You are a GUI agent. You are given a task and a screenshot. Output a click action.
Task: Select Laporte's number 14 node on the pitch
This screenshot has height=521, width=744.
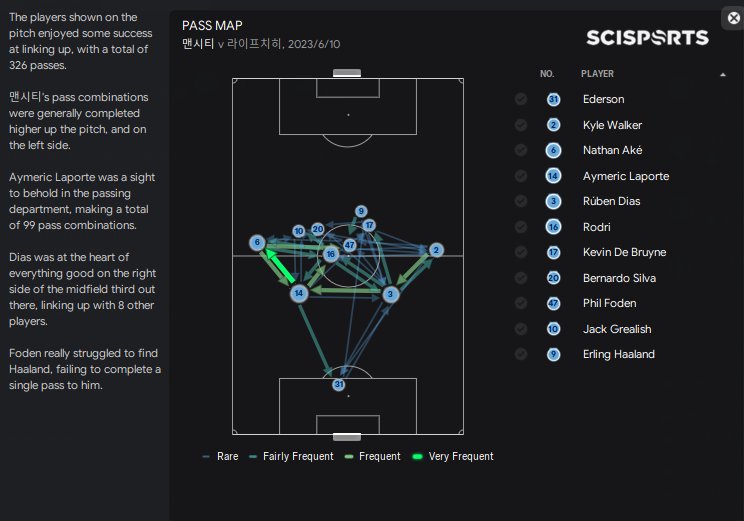pyautogui.click(x=299, y=293)
